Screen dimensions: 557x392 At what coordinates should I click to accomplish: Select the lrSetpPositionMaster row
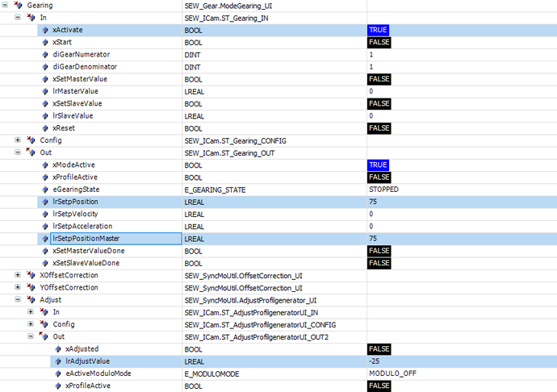pos(115,239)
